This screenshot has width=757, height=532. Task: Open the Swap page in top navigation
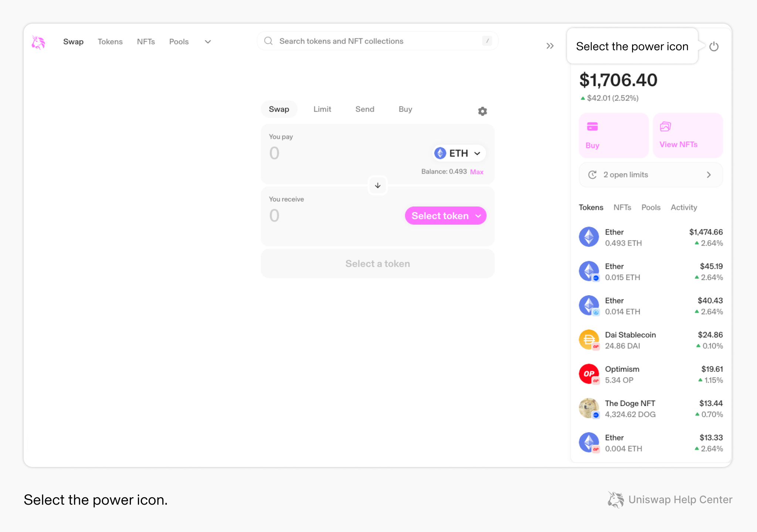point(73,42)
